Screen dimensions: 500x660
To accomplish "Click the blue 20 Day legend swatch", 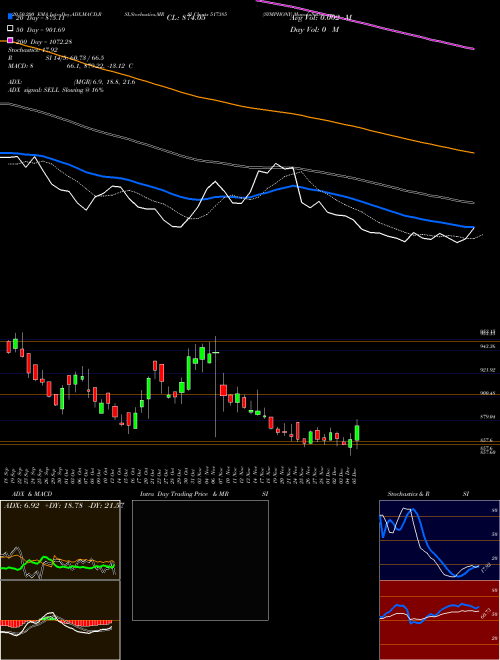I will coord(11,17).
